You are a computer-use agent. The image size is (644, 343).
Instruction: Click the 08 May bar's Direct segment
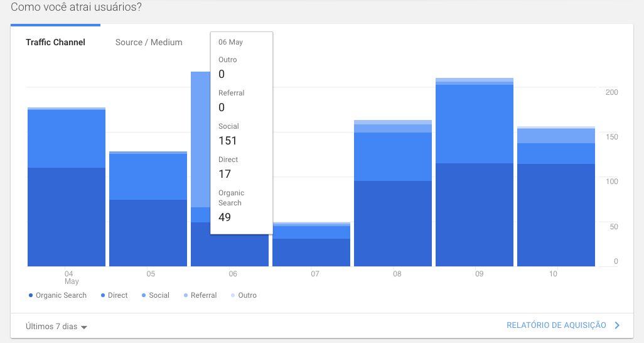click(393, 156)
